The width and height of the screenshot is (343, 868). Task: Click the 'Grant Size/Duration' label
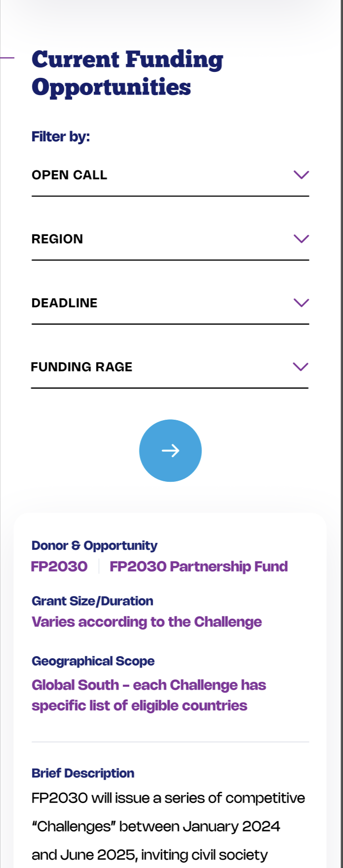tap(93, 601)
